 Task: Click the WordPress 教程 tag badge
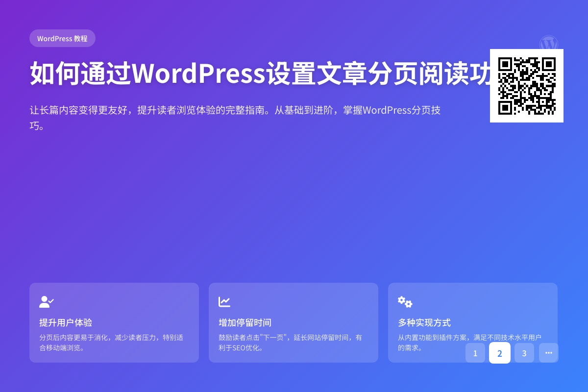(62, 38)
